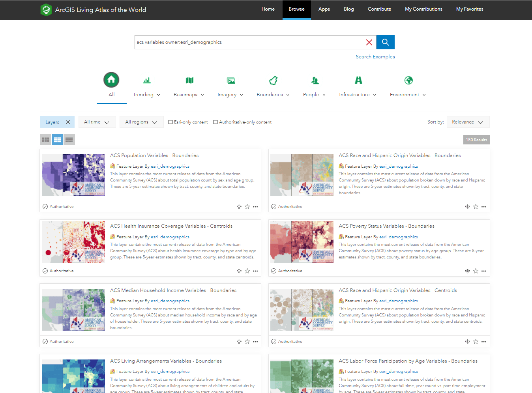Enable the Esri-only content checkbox
Viewport: 532px width, 393px height.
click(x=170, y=122)
